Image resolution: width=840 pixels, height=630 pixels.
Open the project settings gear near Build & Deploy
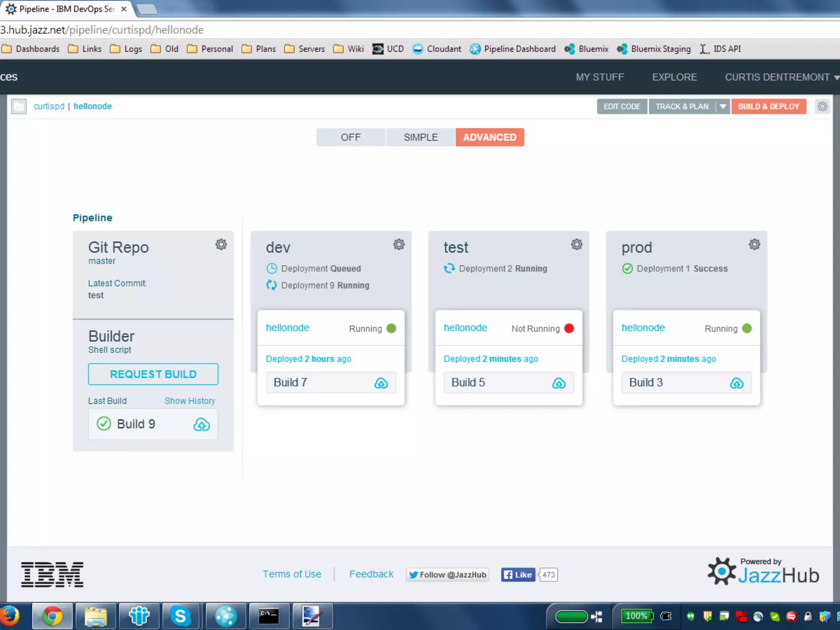click(x=822, y=107)
